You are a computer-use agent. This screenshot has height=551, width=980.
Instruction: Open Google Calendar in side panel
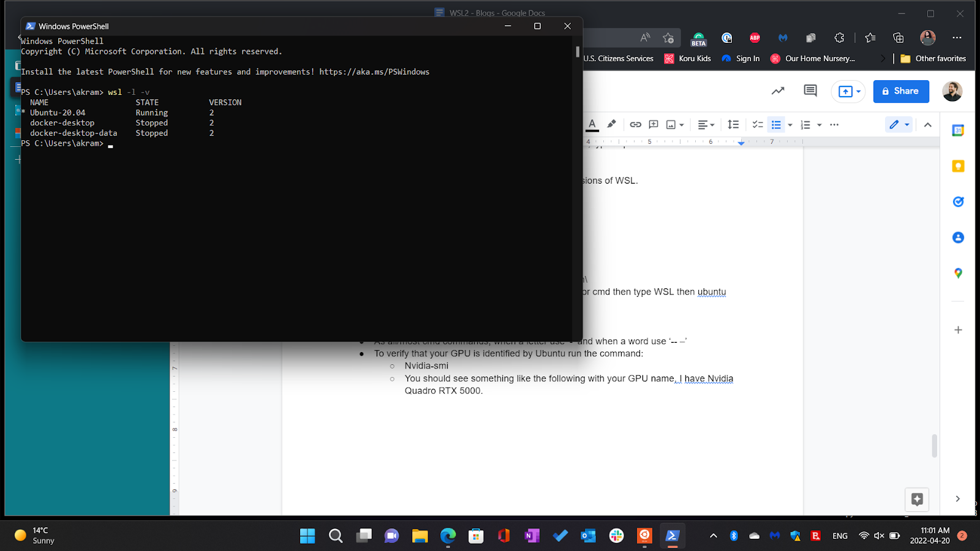[x=958, y=130]
